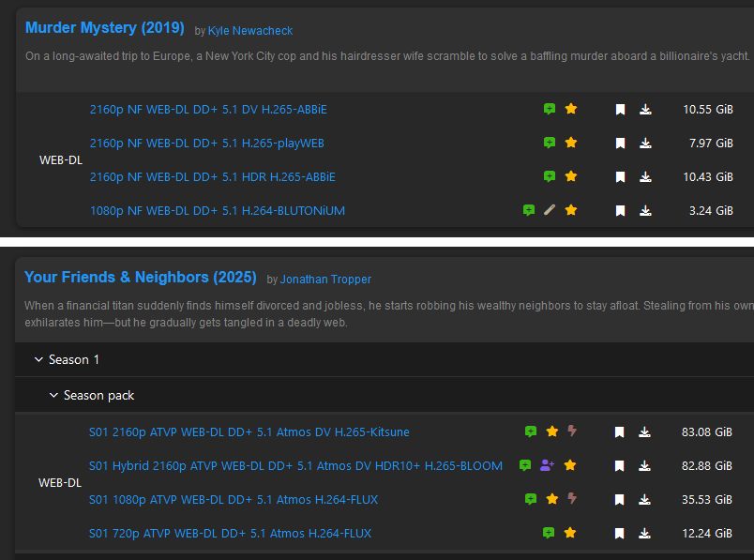
Task: Open comments for H.265-playWEB release
Action: (x=550, y=143)
